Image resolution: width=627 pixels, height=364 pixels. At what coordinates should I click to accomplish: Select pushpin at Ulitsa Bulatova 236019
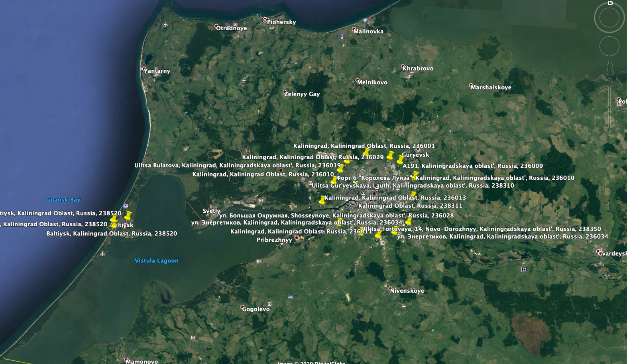coord(340,168)
